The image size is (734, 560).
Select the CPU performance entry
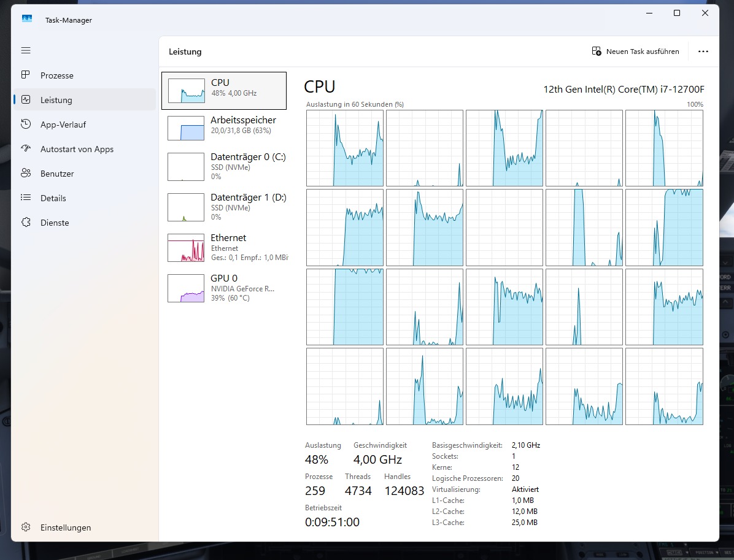point(224,91)
